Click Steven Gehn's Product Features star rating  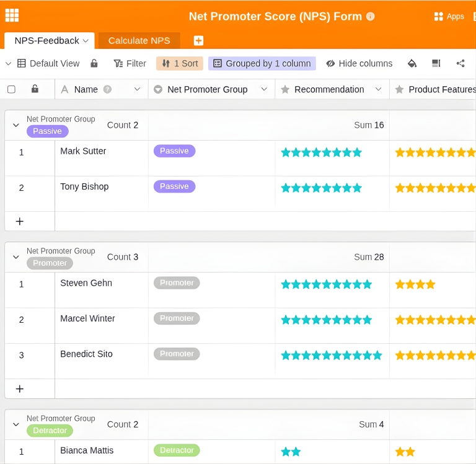tap(415, 284)
